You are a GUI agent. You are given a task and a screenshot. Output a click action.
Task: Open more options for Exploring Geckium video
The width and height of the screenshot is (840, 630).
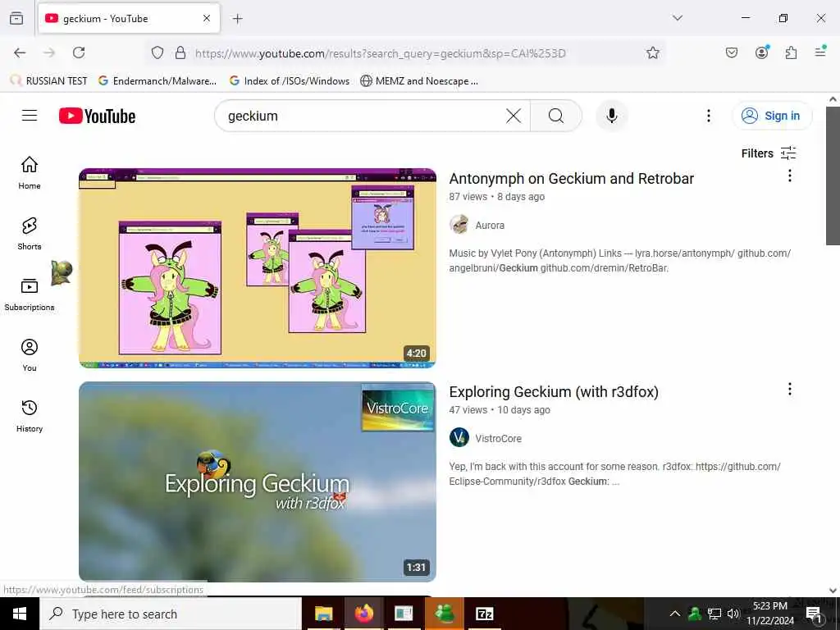[x=790, y=389]
